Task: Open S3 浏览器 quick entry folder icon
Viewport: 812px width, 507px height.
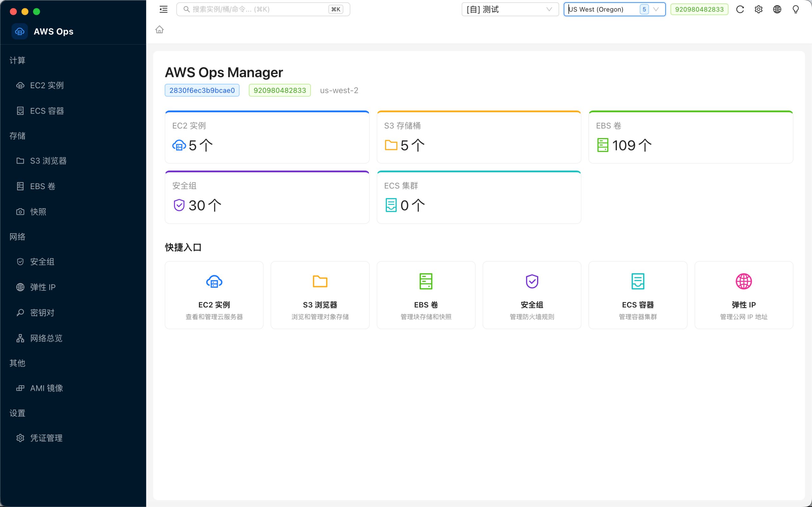Action: click(320, 282)
